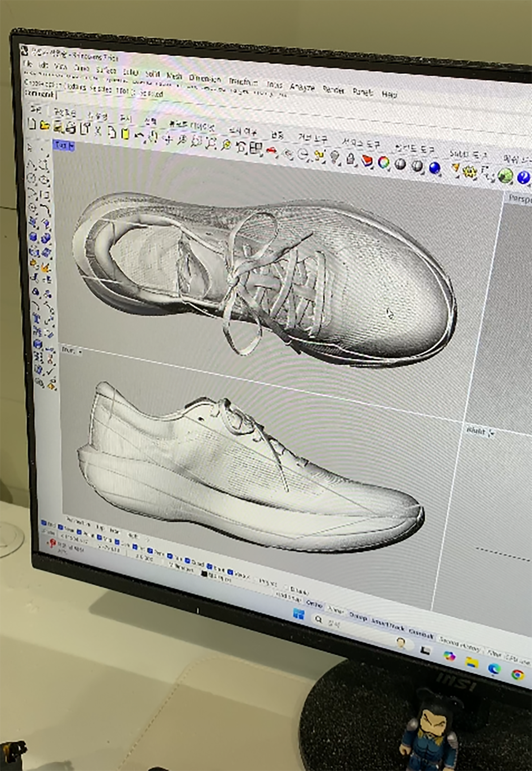Click the color wheel render icon
Image resolution: width=532 pixels, height=771 pixels.
[x=384, y=163]
